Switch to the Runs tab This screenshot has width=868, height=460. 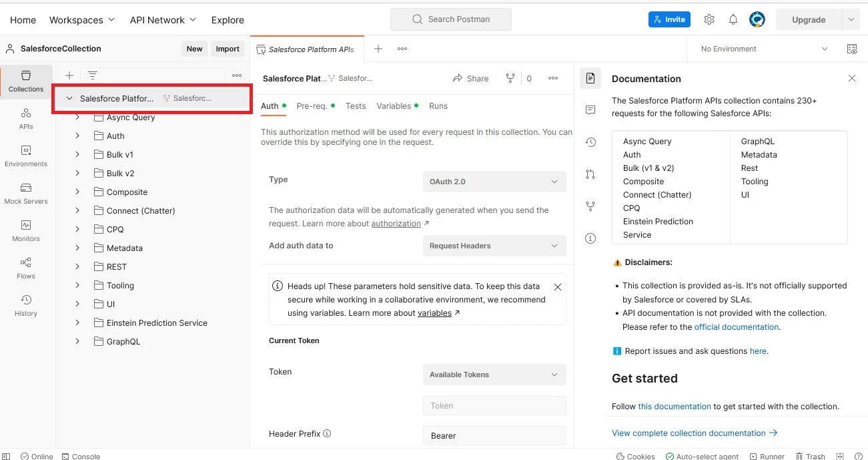[438, 106]
